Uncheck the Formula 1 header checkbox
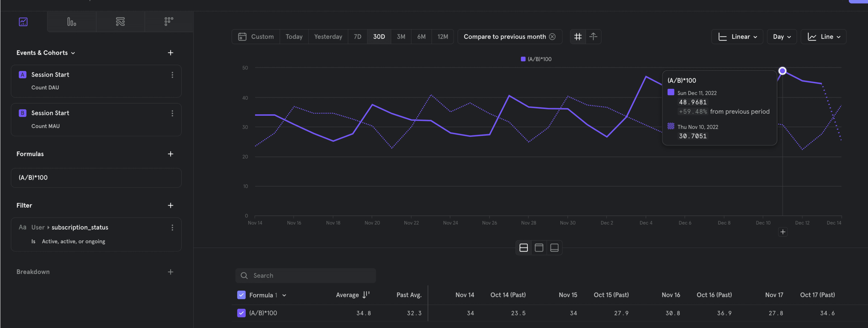This screenshot has height=328, width=868. coord(241,295)
